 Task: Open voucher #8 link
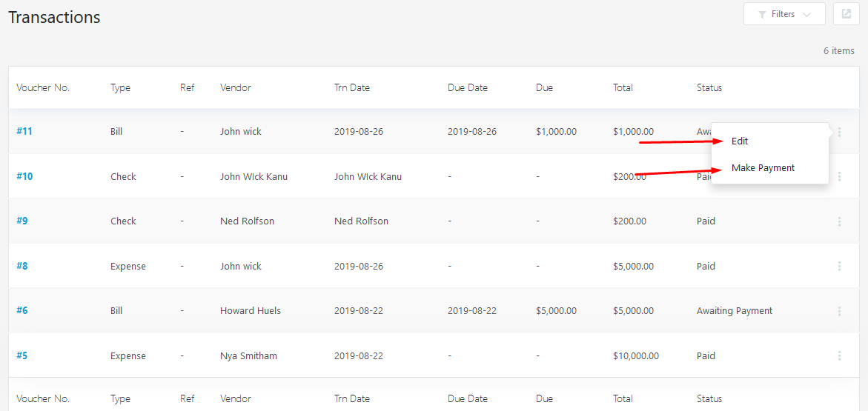[x=22, y=266]
